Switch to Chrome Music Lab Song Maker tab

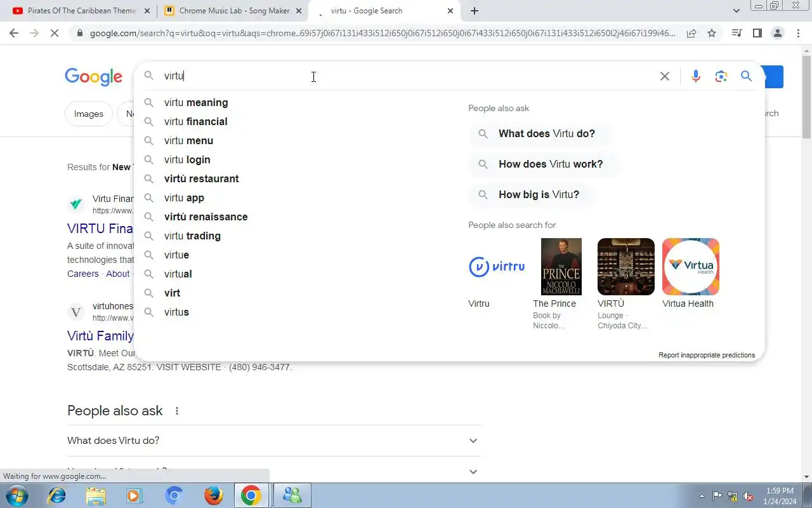coord(232,11)
